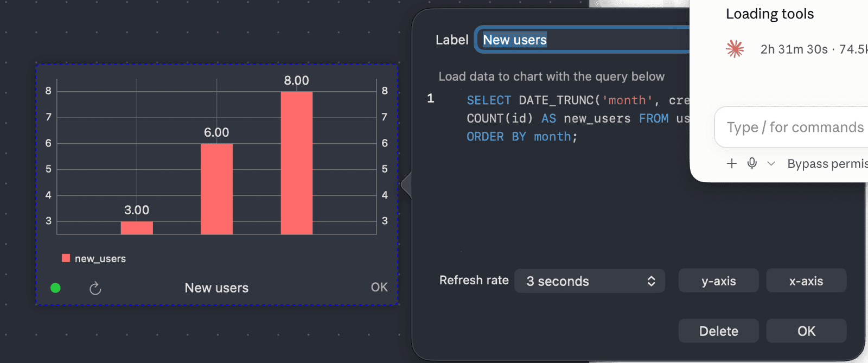
Task: Click the plus icon in the chat panel
Action: pyautogui.click(x=732, y=163)
